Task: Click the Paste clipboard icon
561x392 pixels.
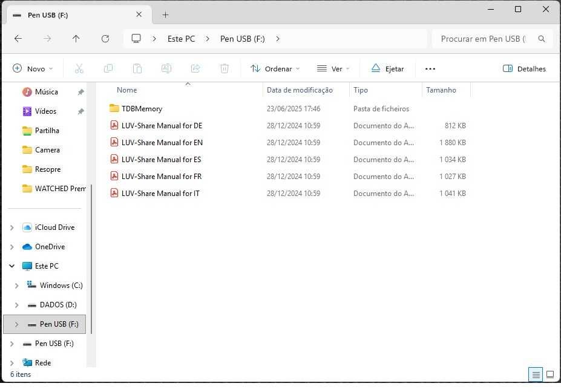Action: point(137,68)
